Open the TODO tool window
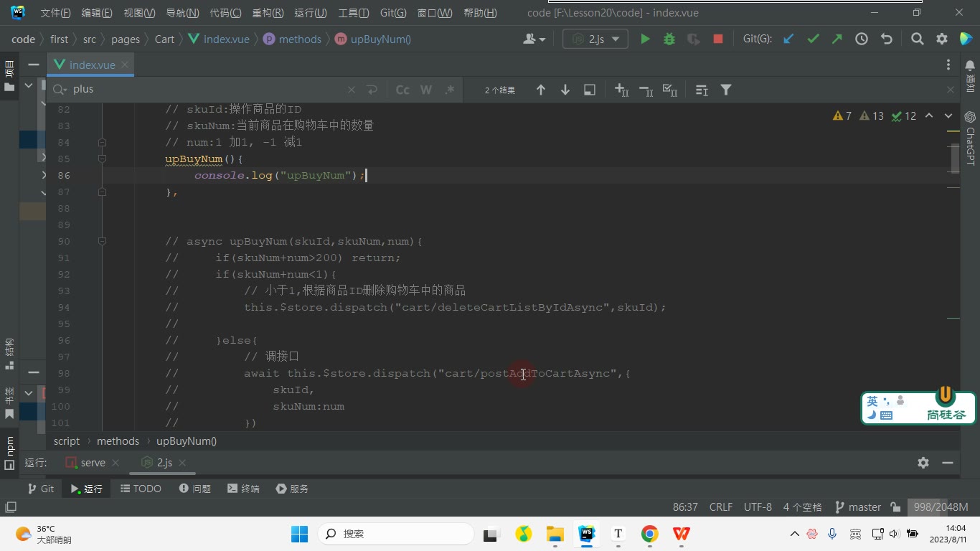 coord(141,489)
